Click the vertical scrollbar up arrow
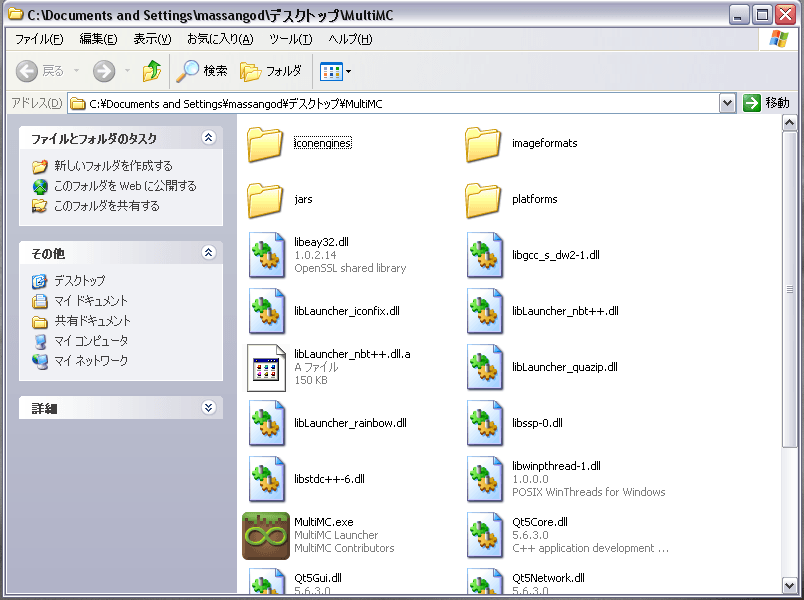 (790, 123)
